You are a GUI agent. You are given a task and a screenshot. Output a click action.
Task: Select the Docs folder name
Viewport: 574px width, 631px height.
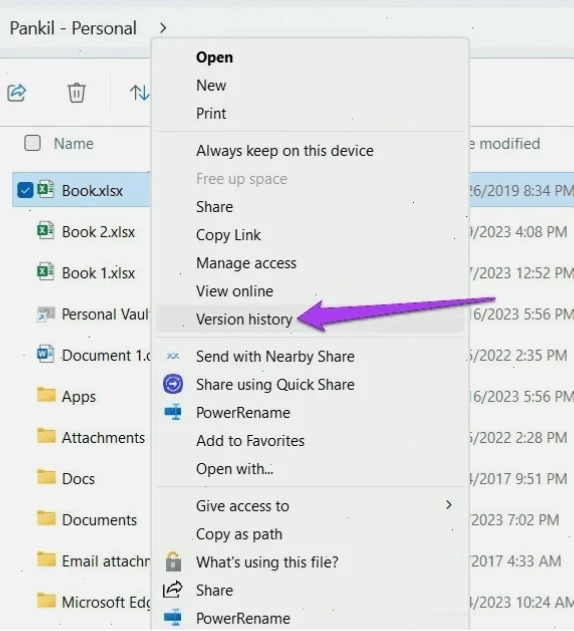tap(78, 479)
